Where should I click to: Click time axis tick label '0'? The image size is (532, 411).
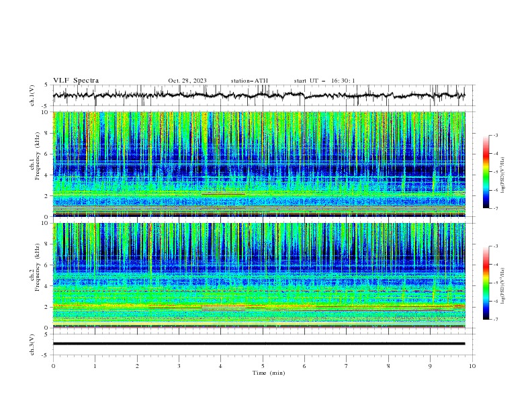53,366
